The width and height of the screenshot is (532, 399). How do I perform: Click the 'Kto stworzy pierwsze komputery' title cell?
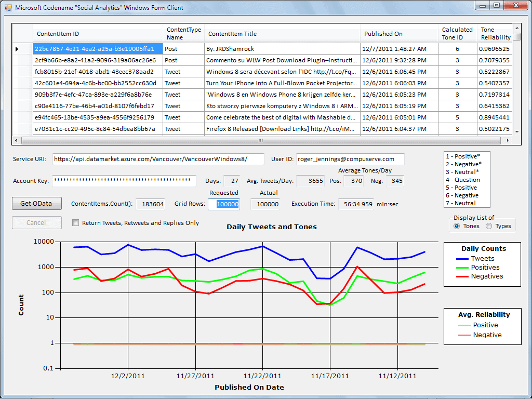[282, 106]
